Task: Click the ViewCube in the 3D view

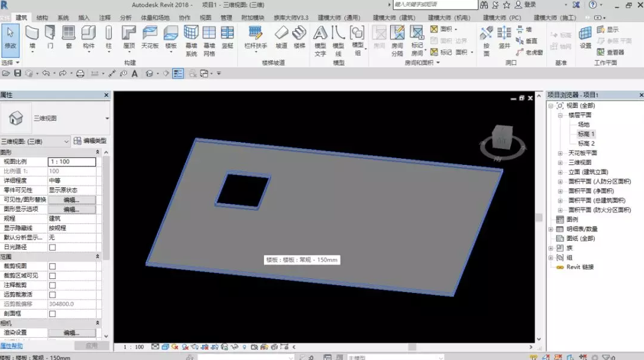Action: coord(502,137)
